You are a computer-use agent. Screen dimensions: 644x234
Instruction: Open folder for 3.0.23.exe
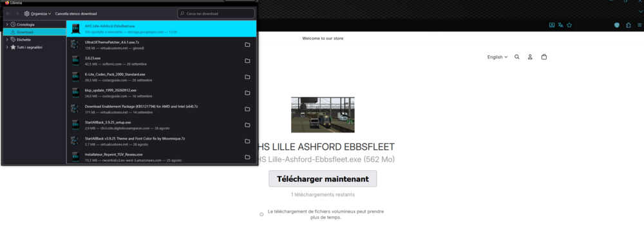tap(247, 60)
